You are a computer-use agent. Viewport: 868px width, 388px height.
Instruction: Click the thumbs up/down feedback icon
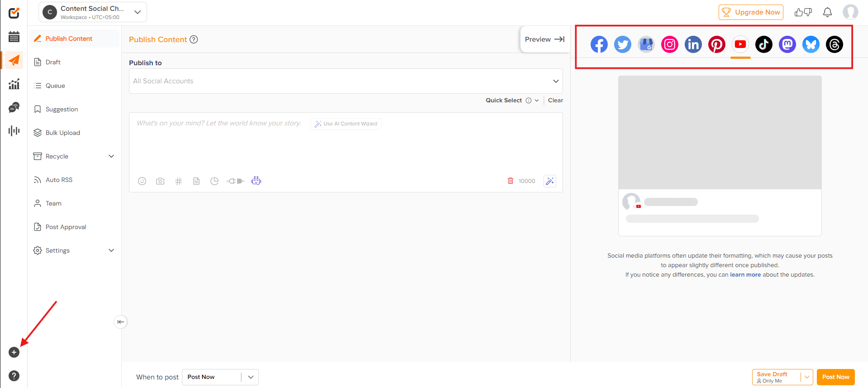pos(803,12)
